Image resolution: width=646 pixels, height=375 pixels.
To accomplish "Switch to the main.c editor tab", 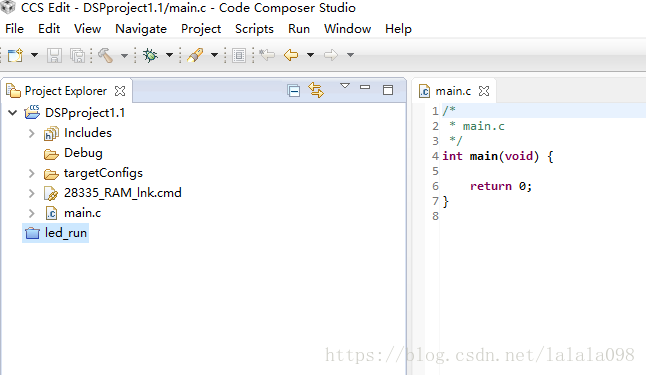I will [x=453, y=91].
